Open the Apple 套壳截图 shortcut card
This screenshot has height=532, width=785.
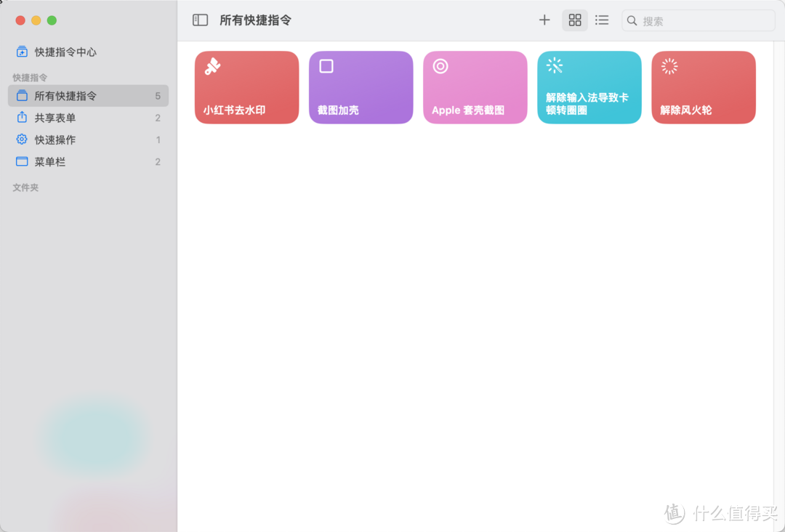(x=475, y=87)
